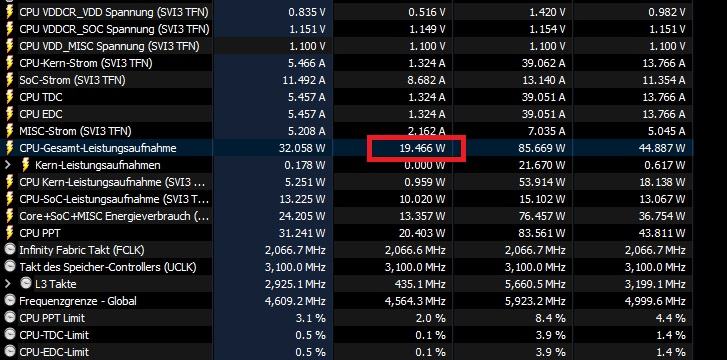Select the CPU VDDCR_SOC Spannung (SVI3 TFN) label

tap(114, 29)
